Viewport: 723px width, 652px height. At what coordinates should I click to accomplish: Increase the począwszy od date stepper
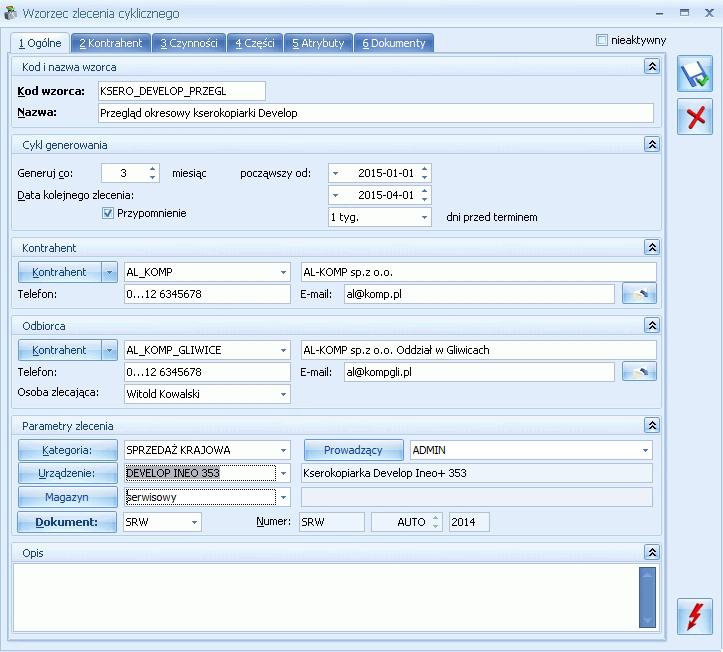point(425,169)
